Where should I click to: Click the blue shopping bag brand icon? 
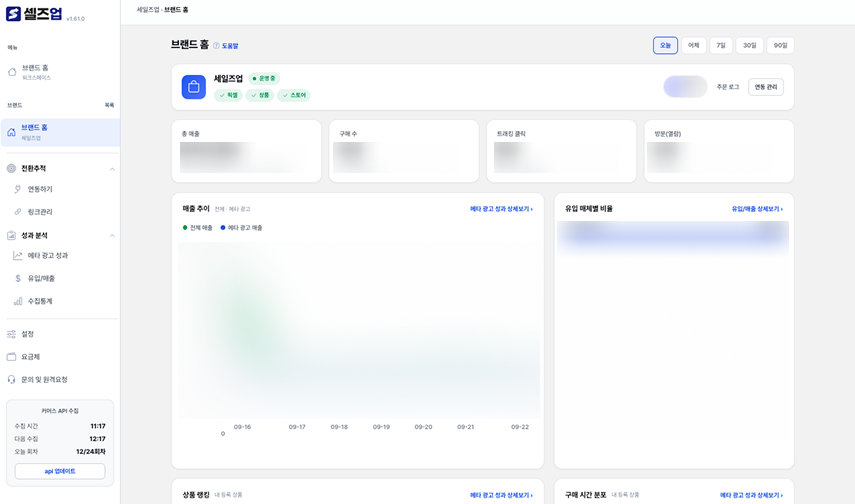[x=194, y=87]
